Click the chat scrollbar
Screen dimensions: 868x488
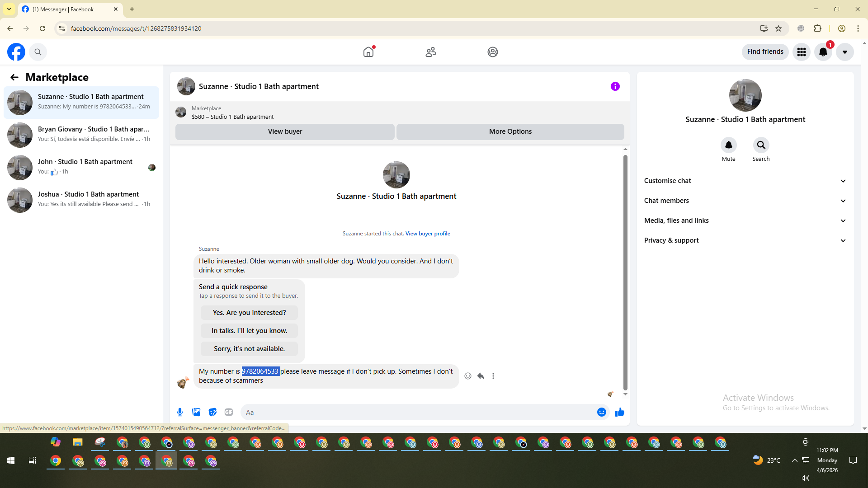(x=625, y=272)
